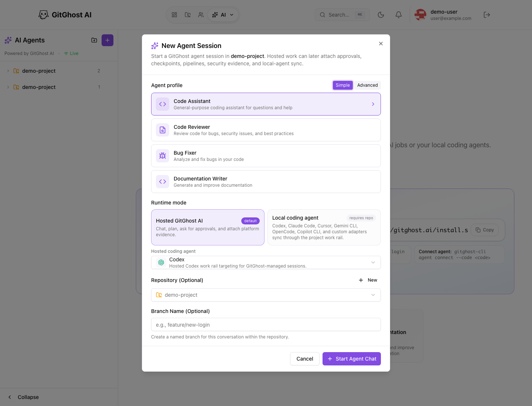Open the team members icon in top nav
The image size is (532, 406).
(x=201, y=15)
